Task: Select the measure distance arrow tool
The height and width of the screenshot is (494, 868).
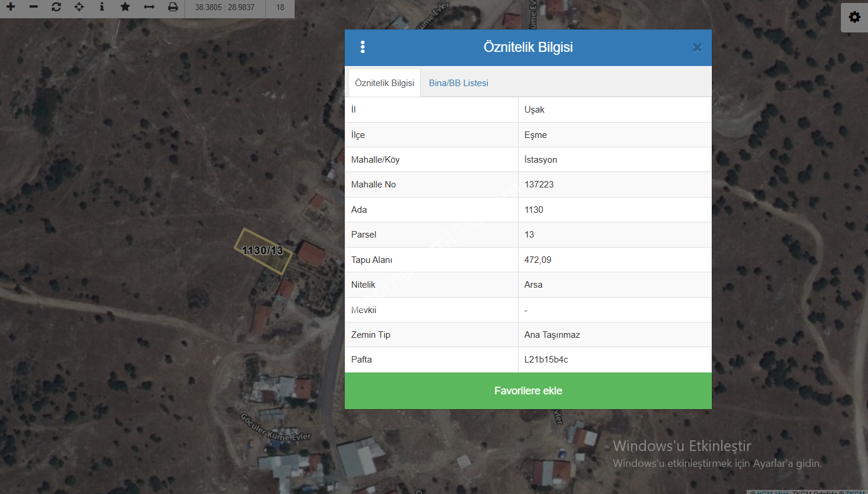Action: pyautogui.click(x=149, y=7)
